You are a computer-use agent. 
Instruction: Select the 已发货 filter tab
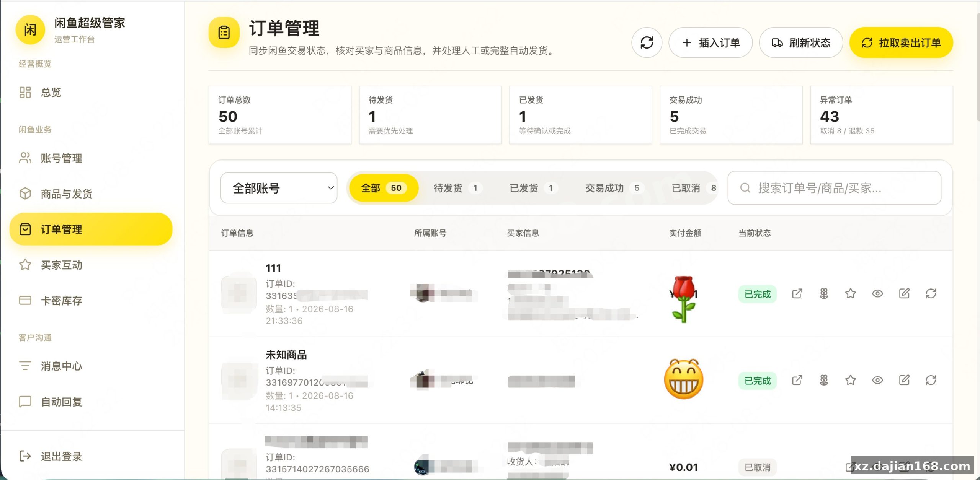(x=533, y=188)
